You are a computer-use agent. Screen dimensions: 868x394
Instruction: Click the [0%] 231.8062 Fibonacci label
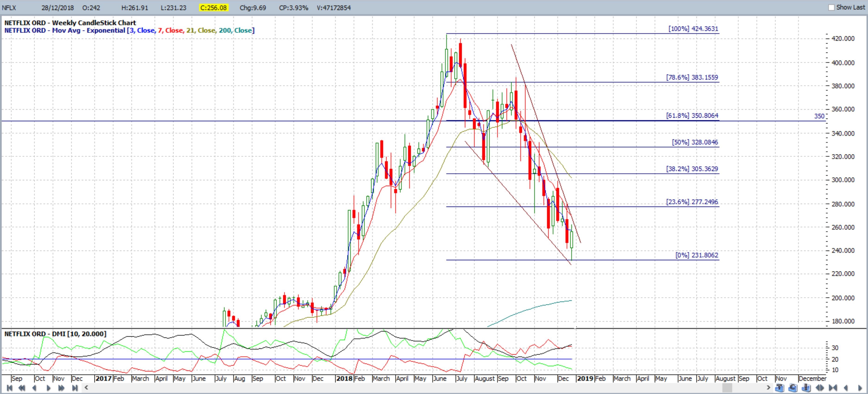(x=697, y=255)
